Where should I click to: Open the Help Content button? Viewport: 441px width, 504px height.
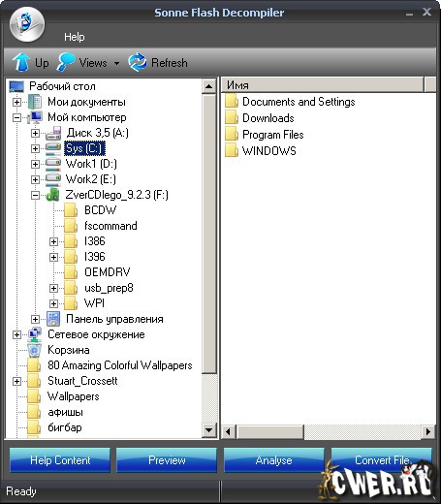(60, 460)
